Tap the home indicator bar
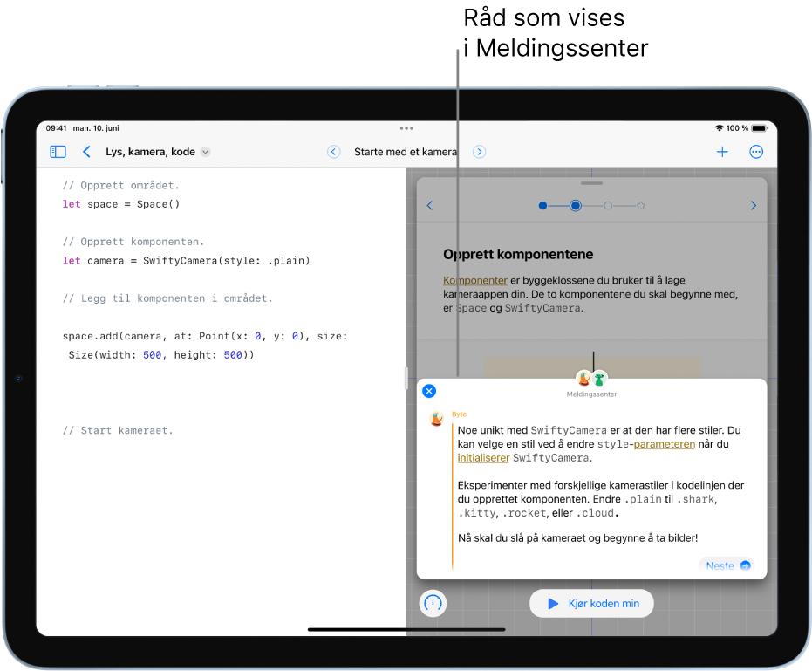Viewport: 812px width, 671px height. point(406,629)
